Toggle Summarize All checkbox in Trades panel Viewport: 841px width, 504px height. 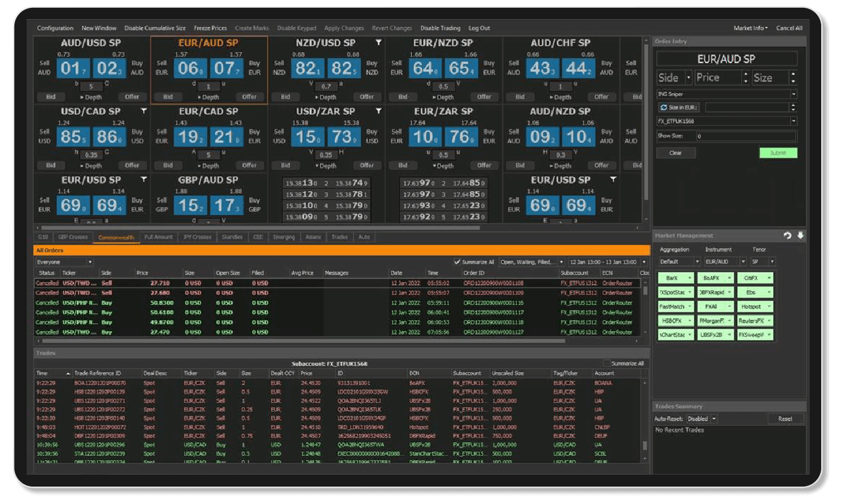(606, 363)
